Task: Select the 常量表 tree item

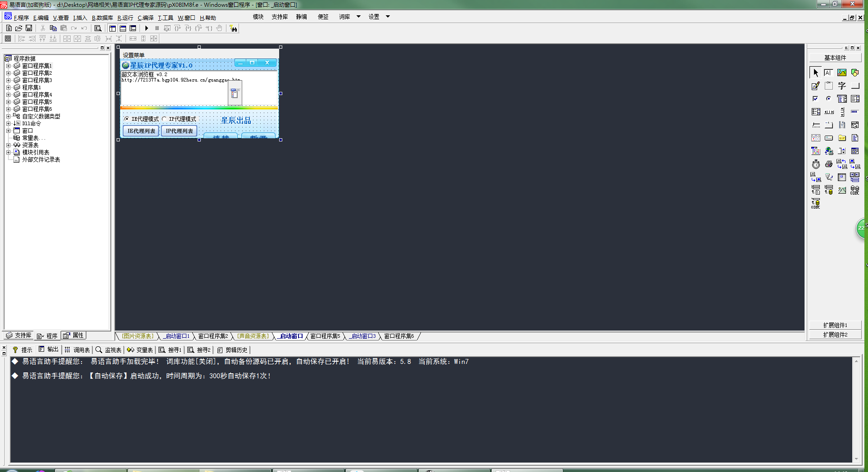Action: pyautogui.click(x=30, y=138)
